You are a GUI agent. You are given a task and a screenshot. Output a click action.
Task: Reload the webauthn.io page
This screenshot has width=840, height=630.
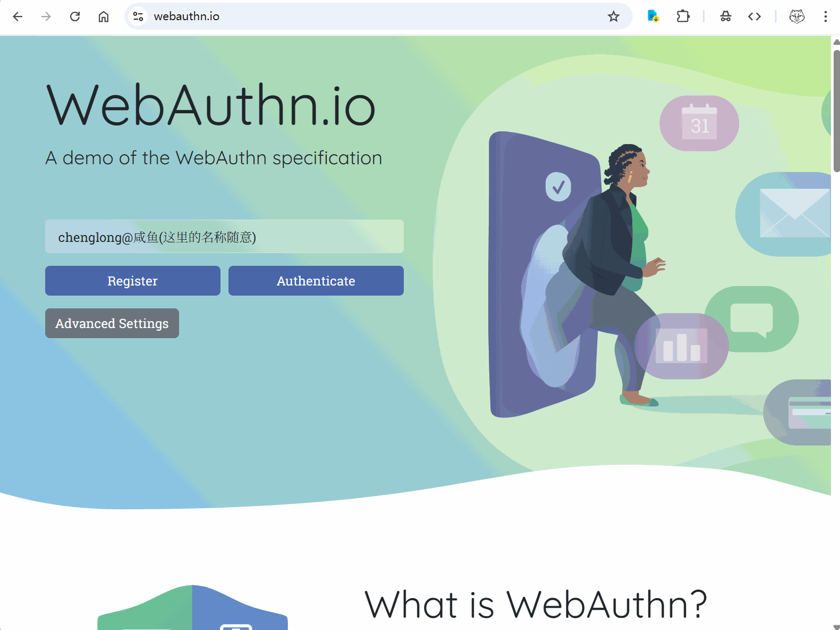point(75,16)
